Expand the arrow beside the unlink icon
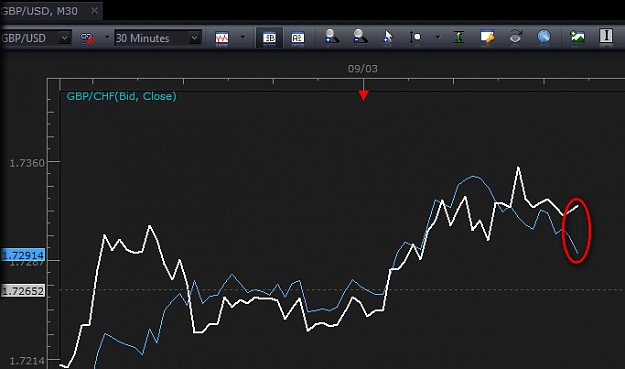The image size is (625, 369). [107, 37]
